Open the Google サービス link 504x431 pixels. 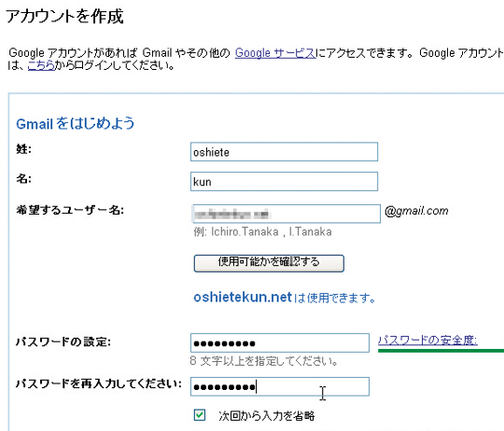click(x=275, y=53)
